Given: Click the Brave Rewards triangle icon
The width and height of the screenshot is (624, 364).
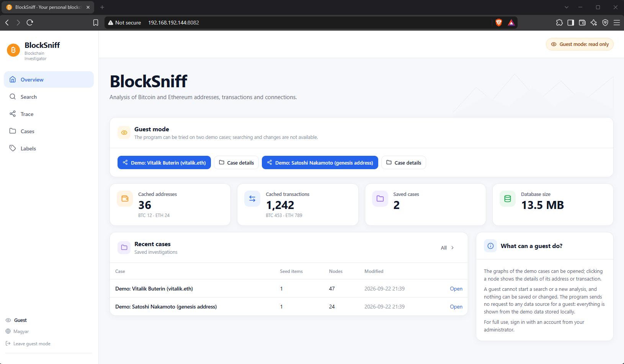Looking at the screenshot, I should point(511,23).
